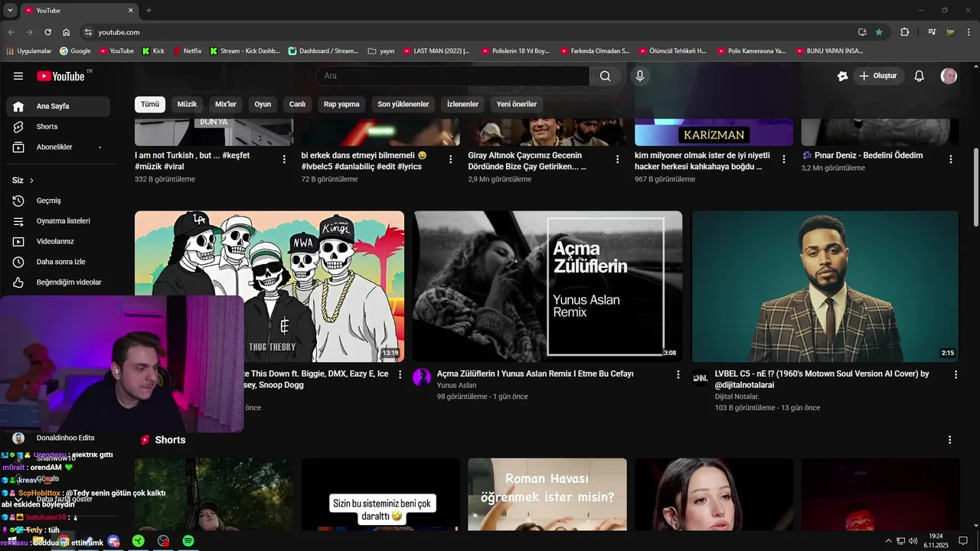
Task: Go to Ana Sayfa in the sidebar
Action: point(58,106)
